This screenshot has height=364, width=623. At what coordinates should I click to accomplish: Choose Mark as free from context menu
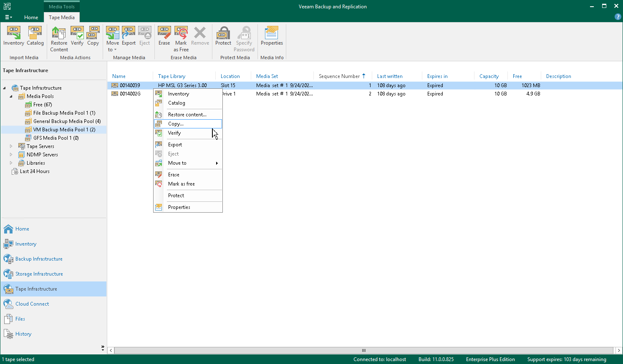coord(188,184)
